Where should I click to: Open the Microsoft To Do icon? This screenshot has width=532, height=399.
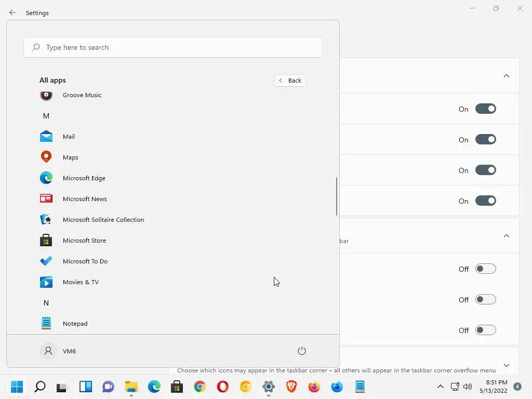pos(46,261)
